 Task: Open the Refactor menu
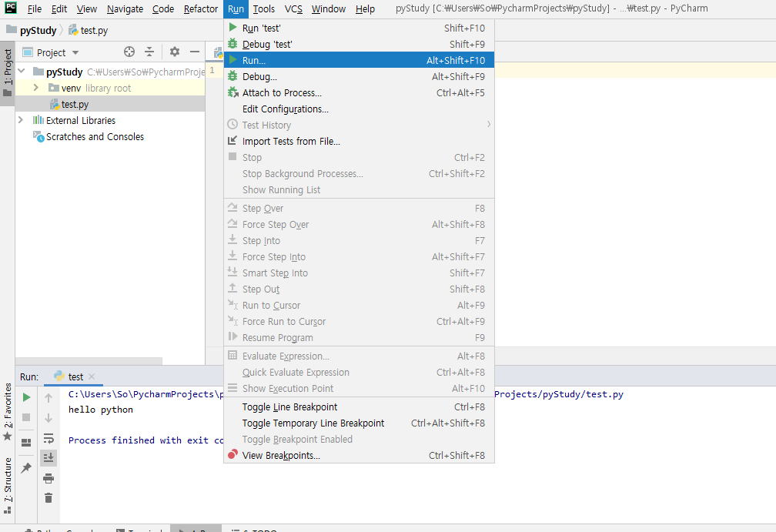(200, 9)
